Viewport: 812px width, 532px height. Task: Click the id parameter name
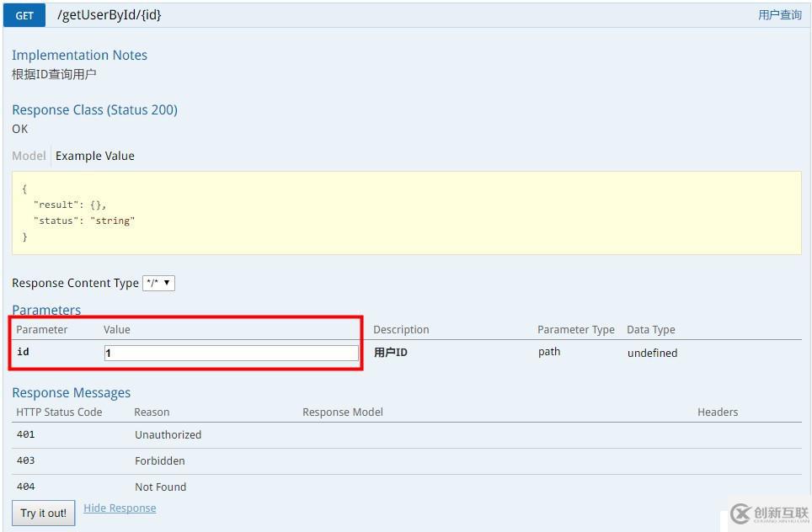23,352
